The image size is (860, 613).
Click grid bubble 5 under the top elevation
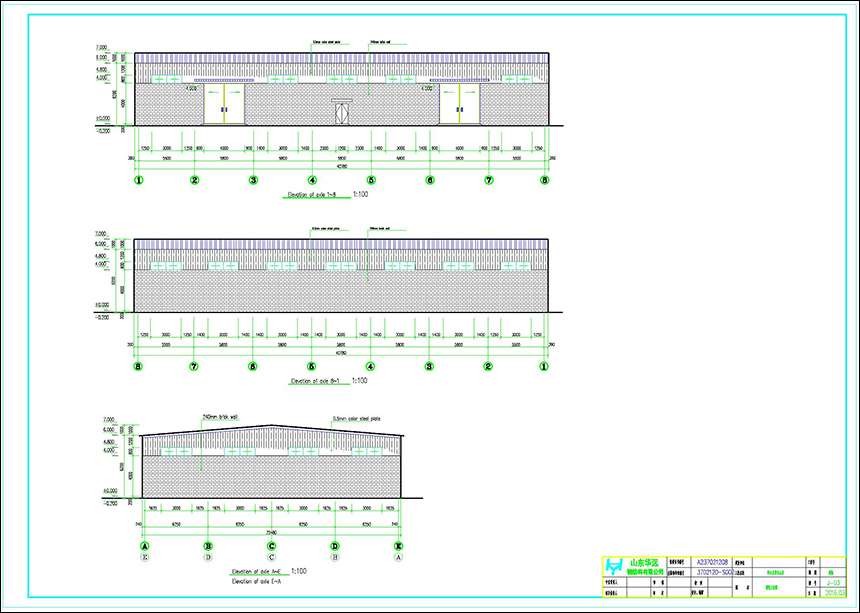(x=370, y=180)
